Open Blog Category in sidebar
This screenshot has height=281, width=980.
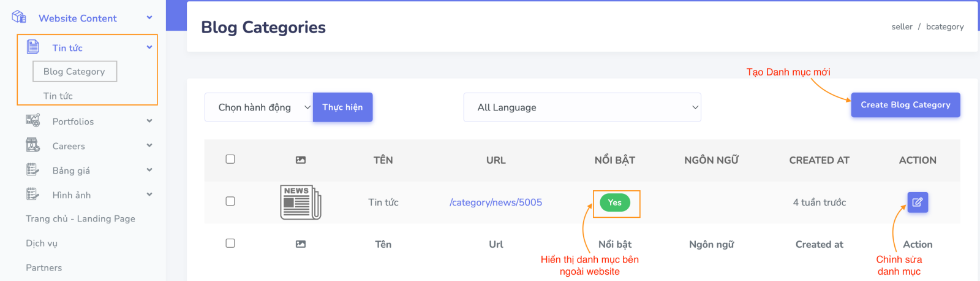coord(74,71)
